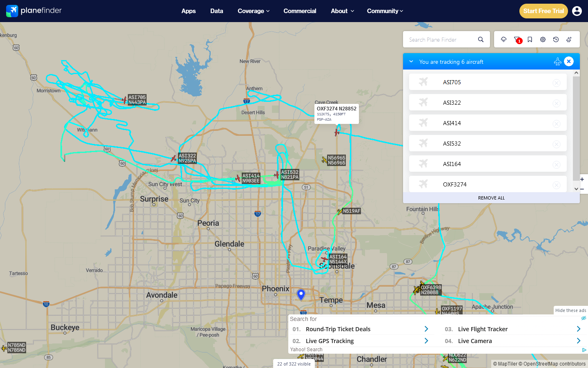Click the OXF6398 N28088 aircraft label
Image resolution: width=588 pixels, height=368 pixels.
431,290
